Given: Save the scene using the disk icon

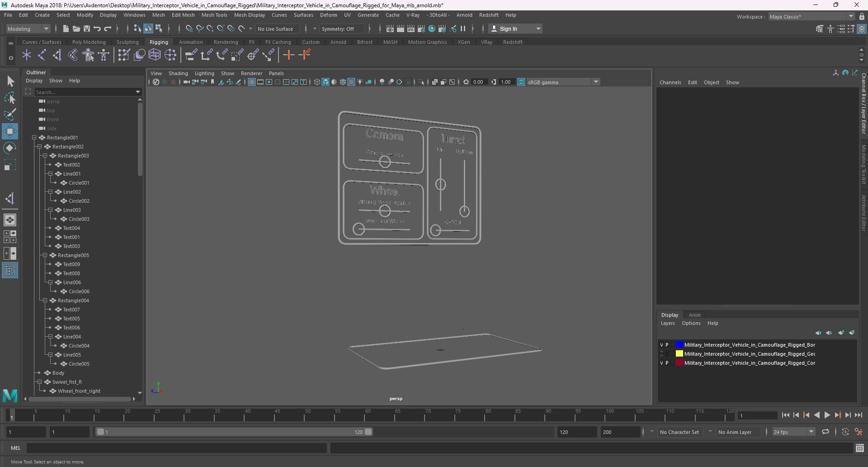Looking at the screenshot, I should (x=87, y=29).
